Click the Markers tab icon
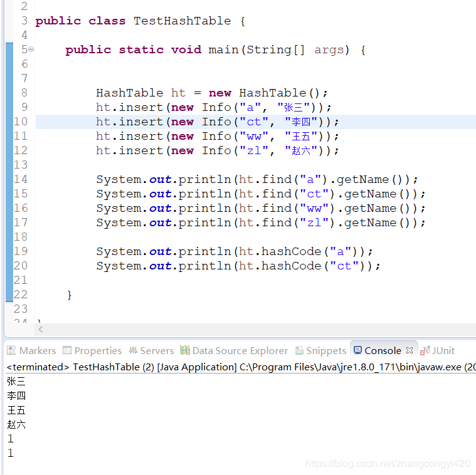The width and height of the screenshot is (476, 475). (x=11, y=350)
